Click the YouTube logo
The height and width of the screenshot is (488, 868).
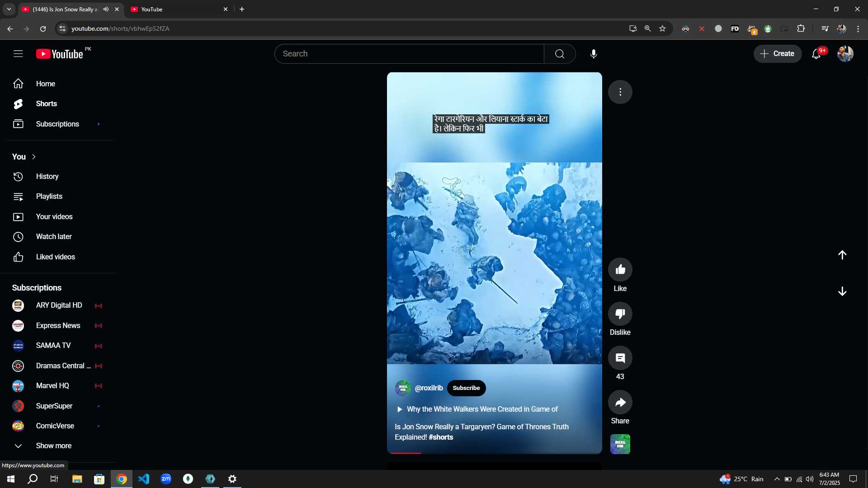coord(60,54)
